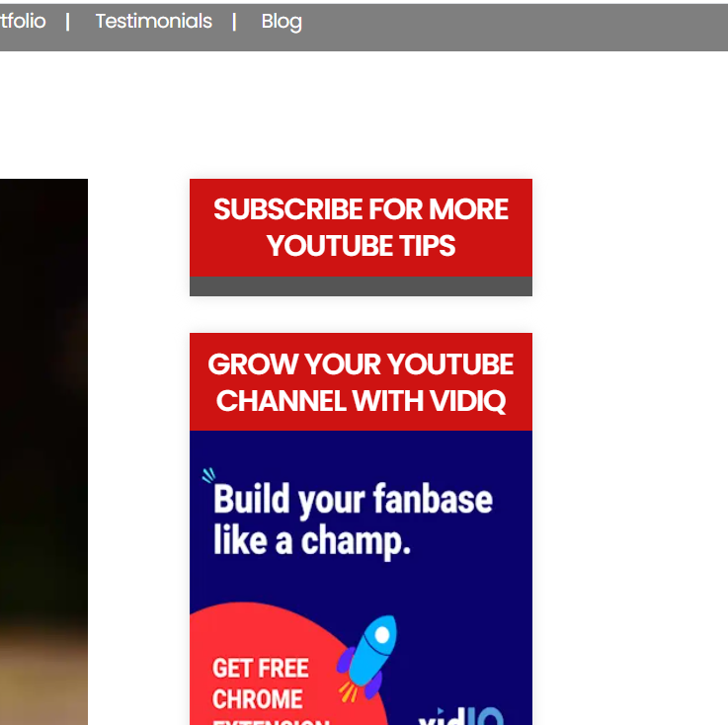
Task: Click 'Build your fanbase like a champ' text
Action: 353,520
